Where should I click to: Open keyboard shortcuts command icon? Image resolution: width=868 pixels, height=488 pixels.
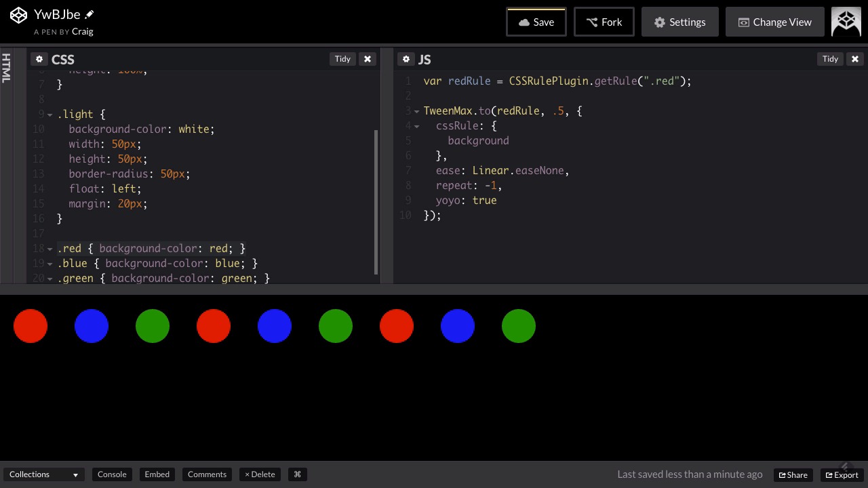coord(297,474)
